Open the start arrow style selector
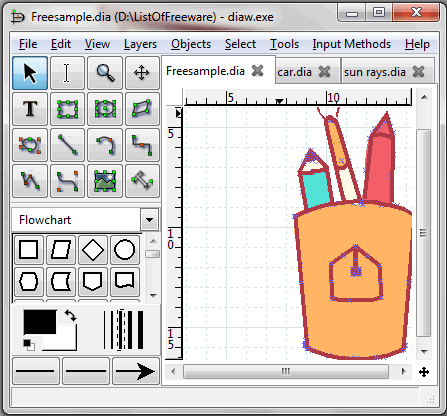The height and width of the screenshot is (416, 447). coord(36,371)
